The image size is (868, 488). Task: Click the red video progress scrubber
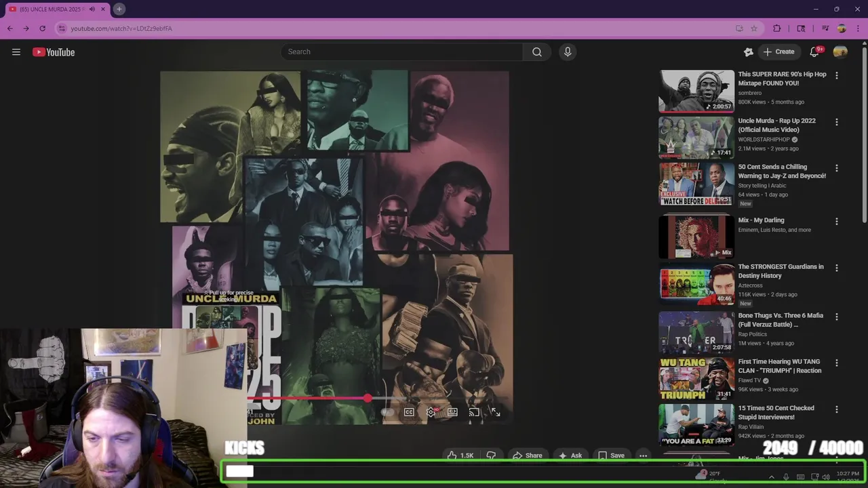(368, 399)
